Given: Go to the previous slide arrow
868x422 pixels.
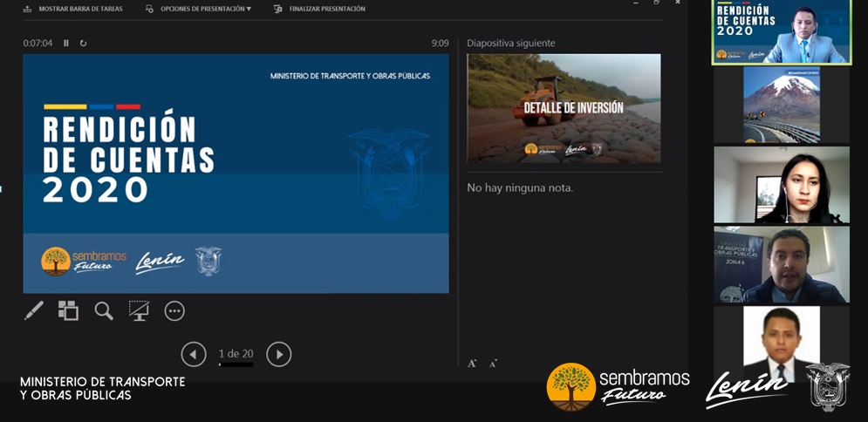Looking at the screenshot, I should coord(194,354).
